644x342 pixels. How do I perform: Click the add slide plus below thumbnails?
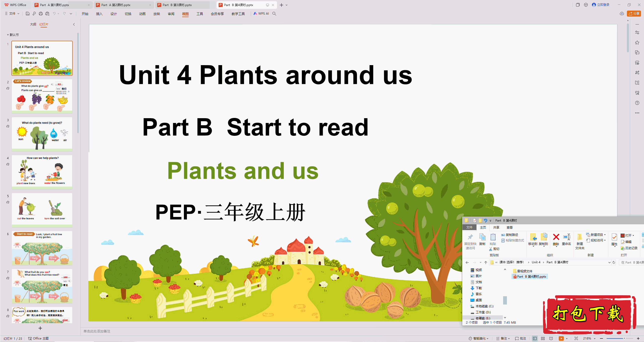point(40,328)
